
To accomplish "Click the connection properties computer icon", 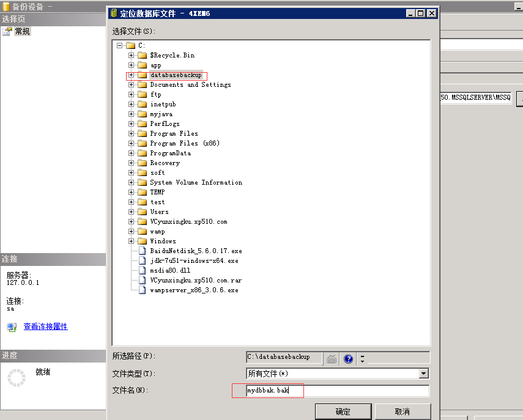I will point(12,327).
